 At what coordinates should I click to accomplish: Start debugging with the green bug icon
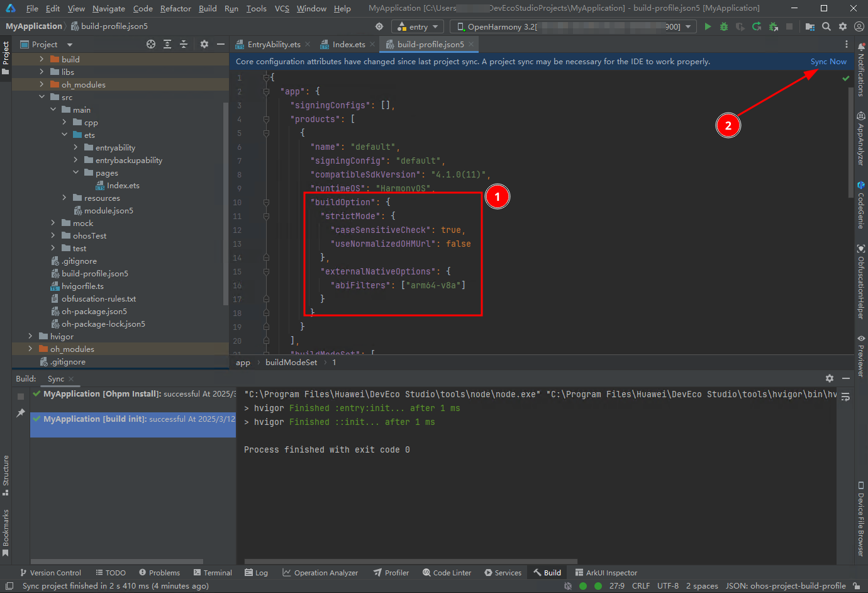point(724,26)
